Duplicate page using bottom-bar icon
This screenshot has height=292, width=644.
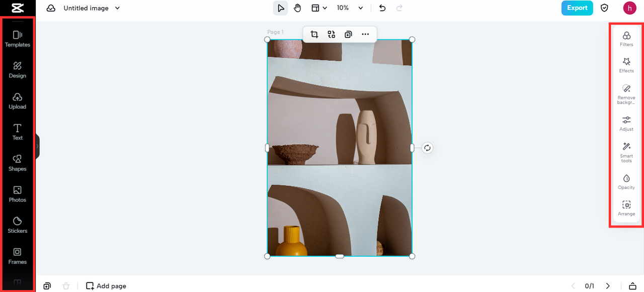click(x=47, y=286)
